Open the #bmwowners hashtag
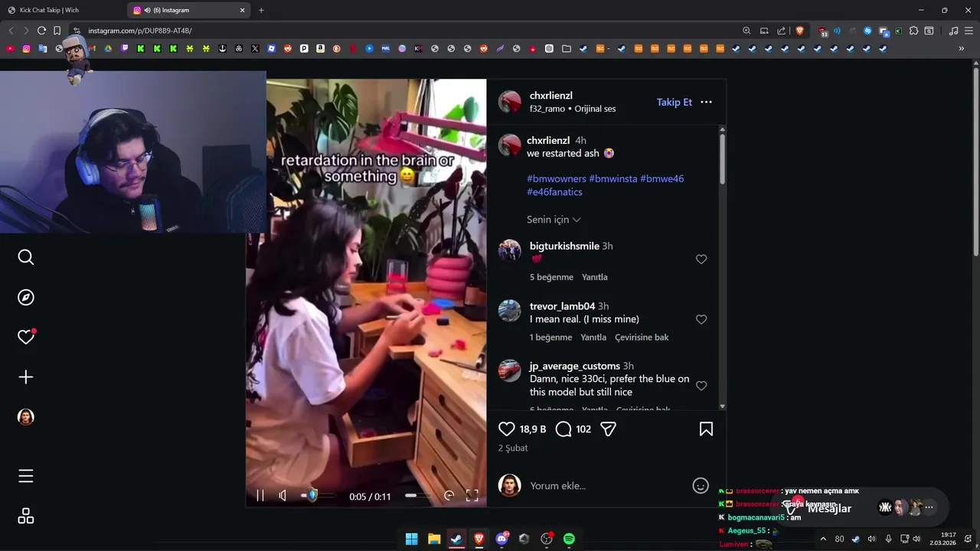The image size is (980, 551). pos(557,178)
